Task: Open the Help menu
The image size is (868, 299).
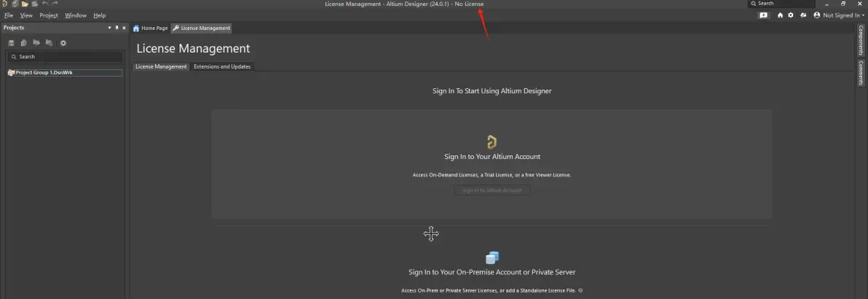Action: [x=100, y=15]
